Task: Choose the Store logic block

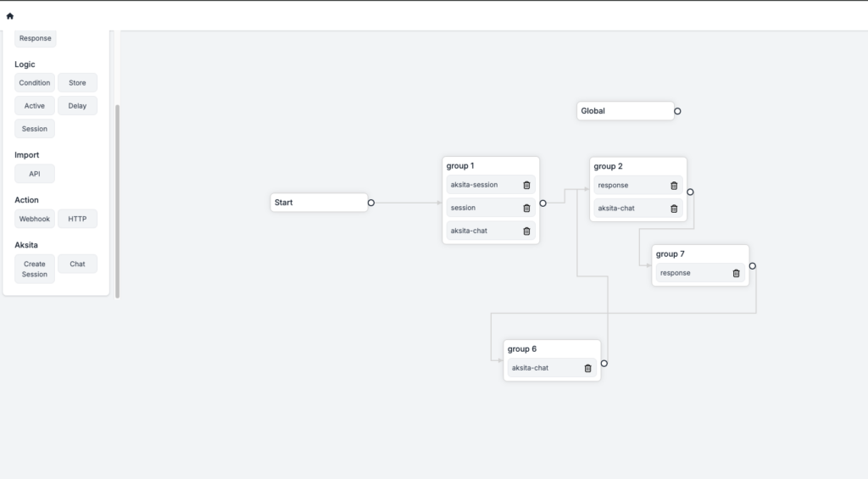Action: click(x=77, y=83)
